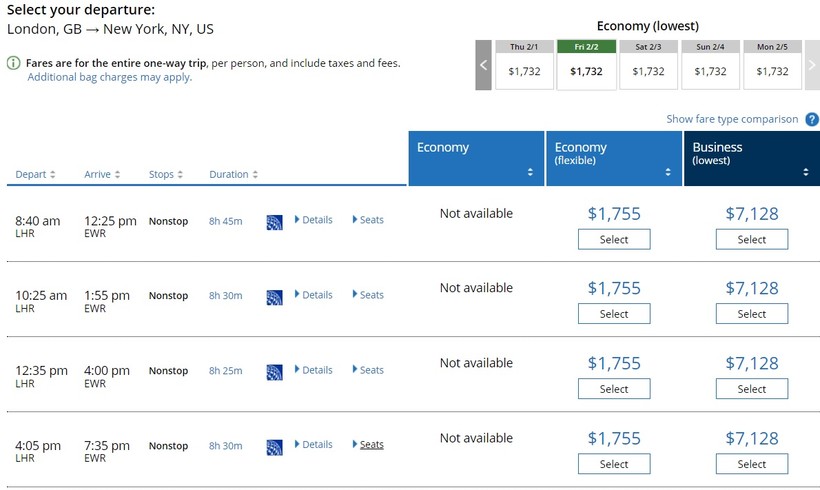Select the Sat 2/3 date tab
Image resolution: width=820 pixels, height=490 pixels.
pyautogui.click(x=648, y=65)
